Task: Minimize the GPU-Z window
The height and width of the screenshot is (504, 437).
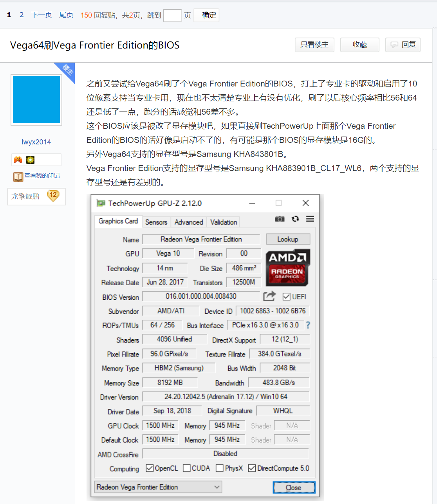Action: [x=252, y=203]
